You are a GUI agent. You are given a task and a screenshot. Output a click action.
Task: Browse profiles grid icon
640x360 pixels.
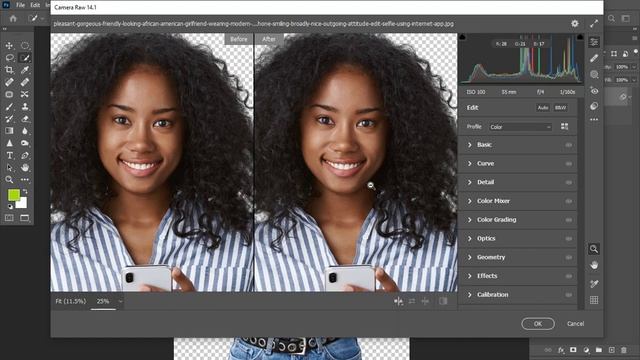tap(564, 127)
